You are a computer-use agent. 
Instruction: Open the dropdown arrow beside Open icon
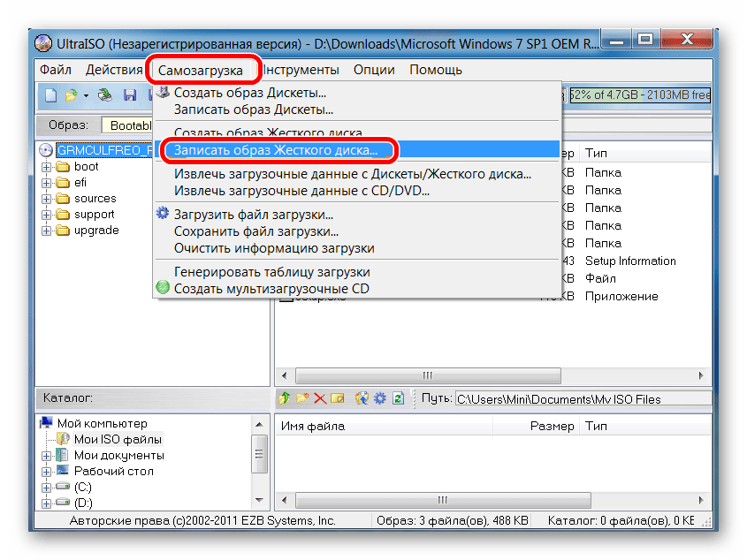(86, 95)
